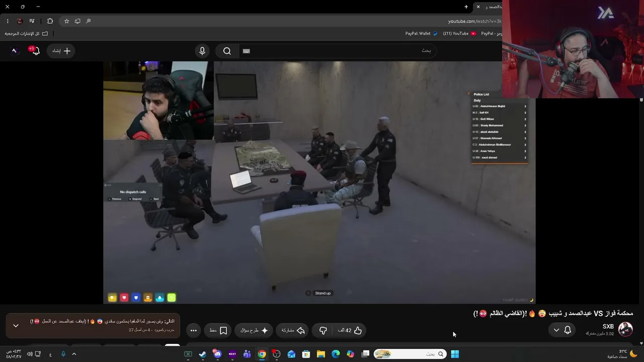Open Chrome extensions puzzle icon
The image size is (644, 362).
(50, 21)
